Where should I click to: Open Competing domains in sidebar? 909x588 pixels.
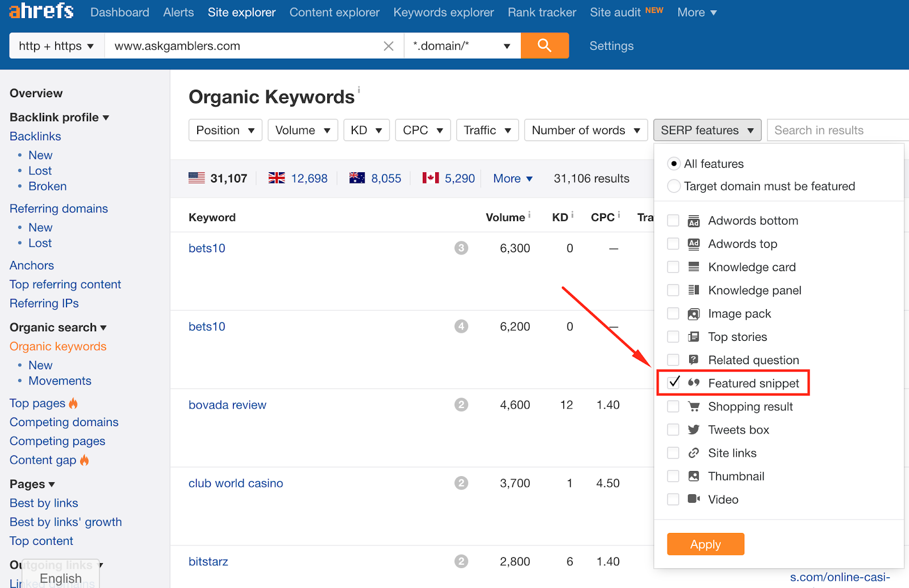(x=64, y=422)
